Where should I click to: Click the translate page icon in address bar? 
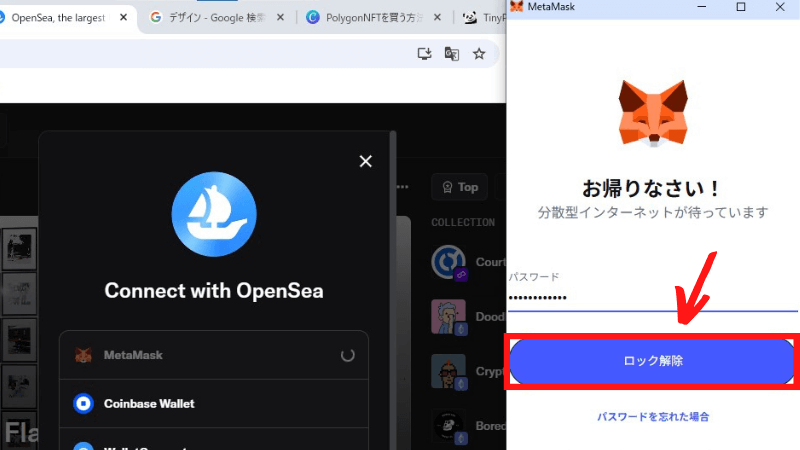click(452, 54)
